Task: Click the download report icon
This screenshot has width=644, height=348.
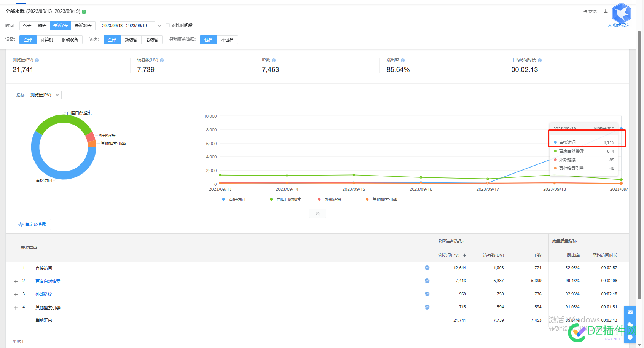Action: click(606, 11)
